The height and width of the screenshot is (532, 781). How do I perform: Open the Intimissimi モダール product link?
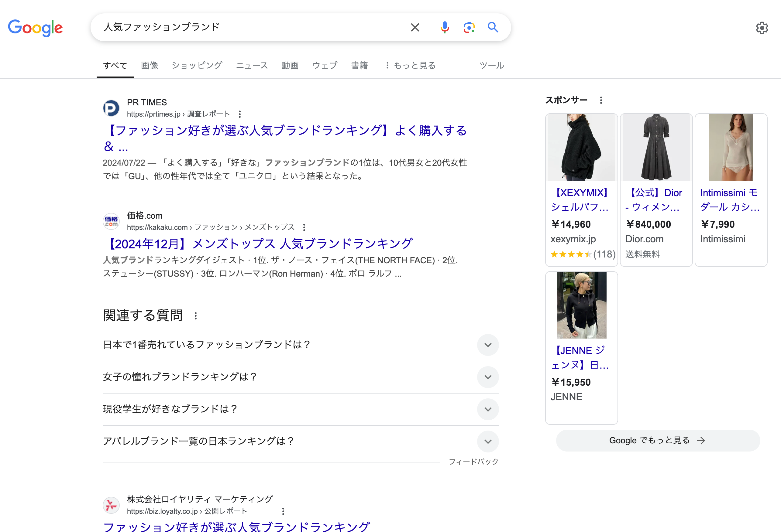point(730,200)
